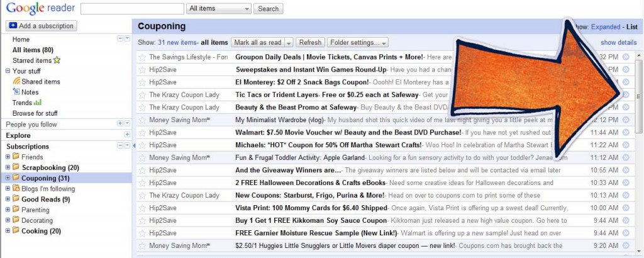Click the Scrapbooking folder icon
The width and height of the screenshot is (644, 258).
pyautogui.click(x=16, y=167)
